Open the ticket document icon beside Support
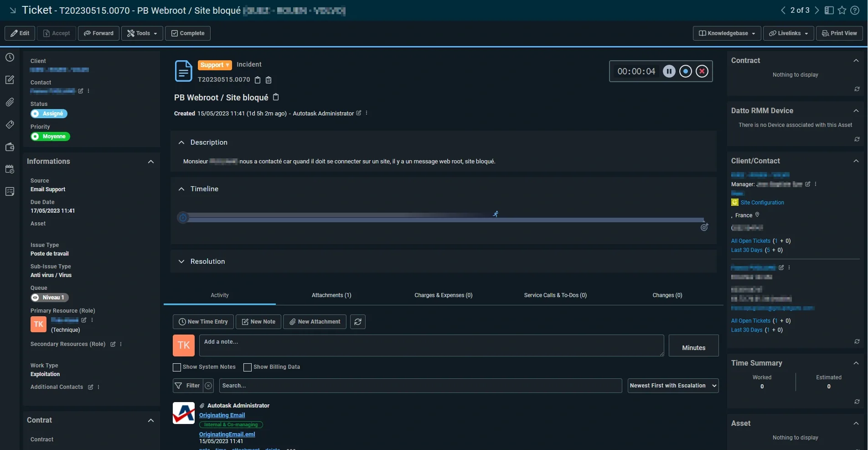 tap(183, 71)
